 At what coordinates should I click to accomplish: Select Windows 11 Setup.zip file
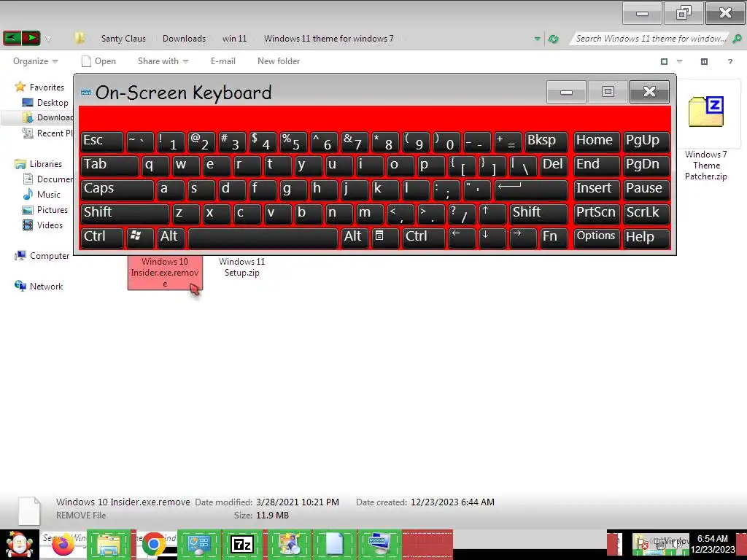point(242,267)
